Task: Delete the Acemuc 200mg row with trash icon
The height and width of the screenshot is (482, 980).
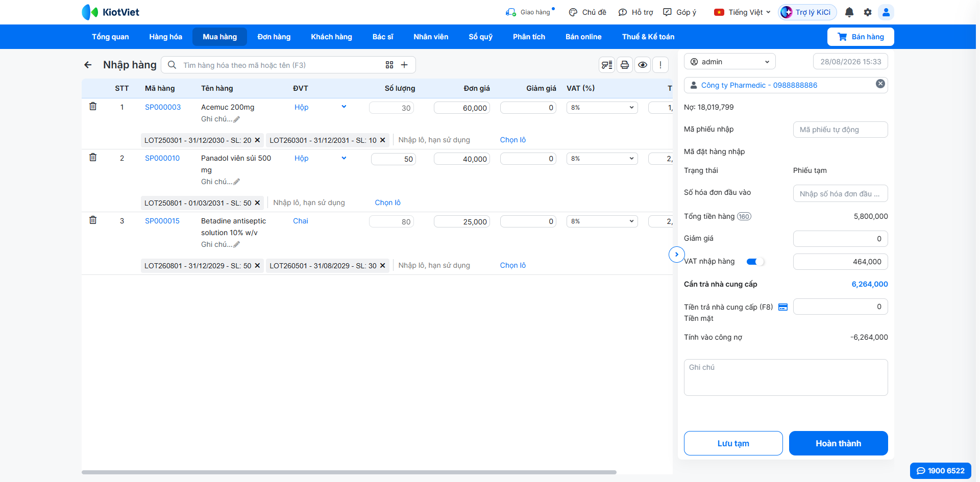Action: pos(93,107)
